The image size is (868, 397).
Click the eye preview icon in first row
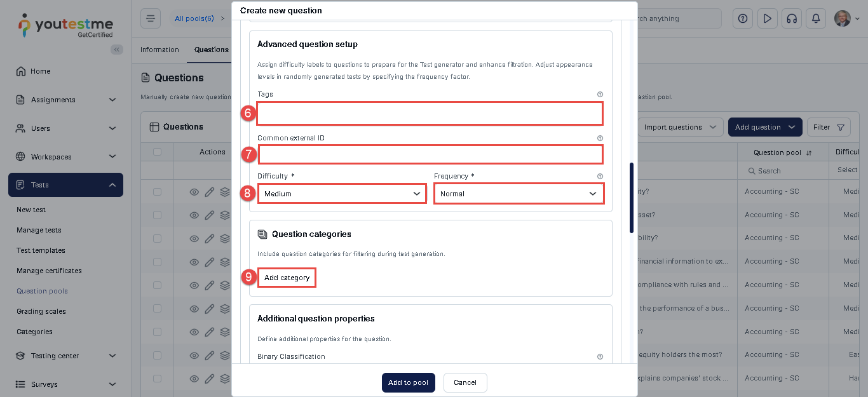194,191
